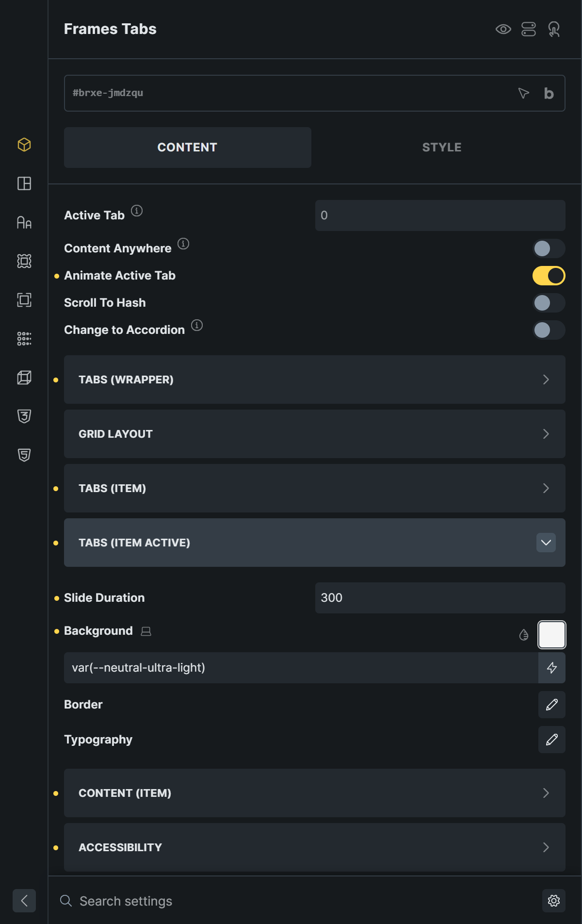This screenshot has width=582, height=924.
Task: Open the layout panel icon in sidebar
Action: pos(24,183)
